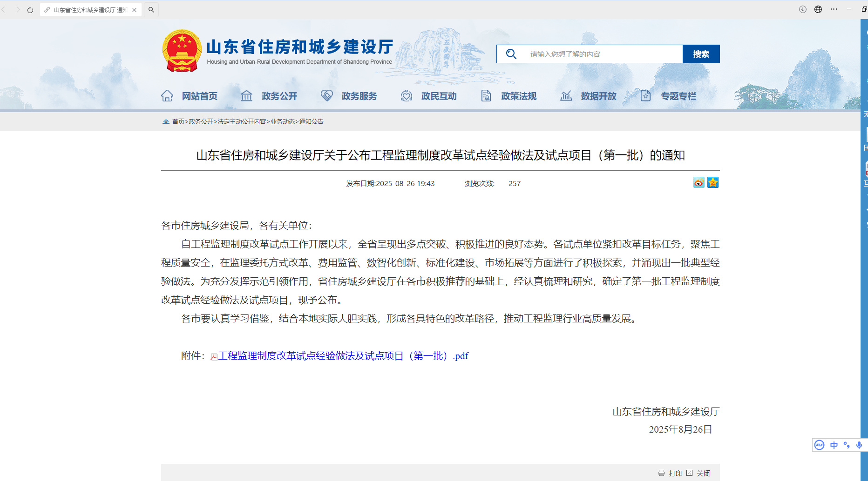Open the browser downloads icon

802,9
